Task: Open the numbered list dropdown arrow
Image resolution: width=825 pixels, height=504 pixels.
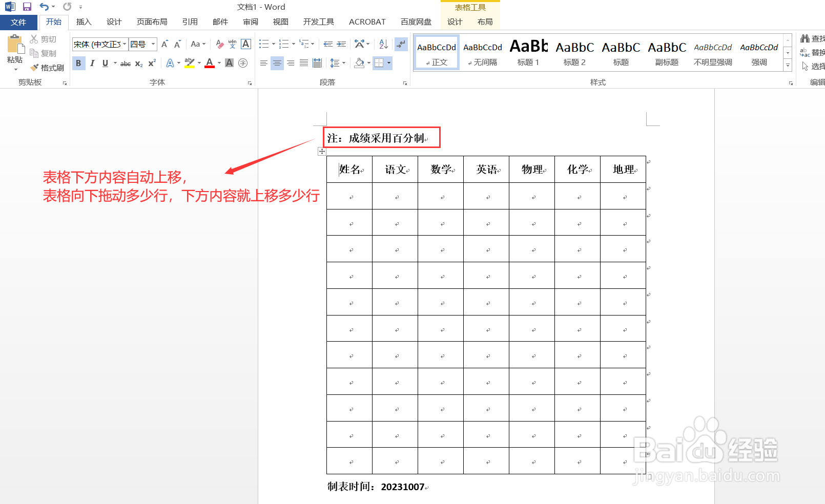Action: 294,44
